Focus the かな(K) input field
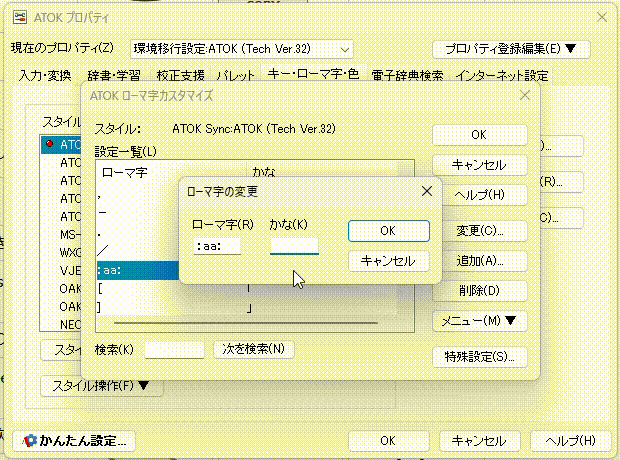The image size is (620, 460). (x=294, y=246)
